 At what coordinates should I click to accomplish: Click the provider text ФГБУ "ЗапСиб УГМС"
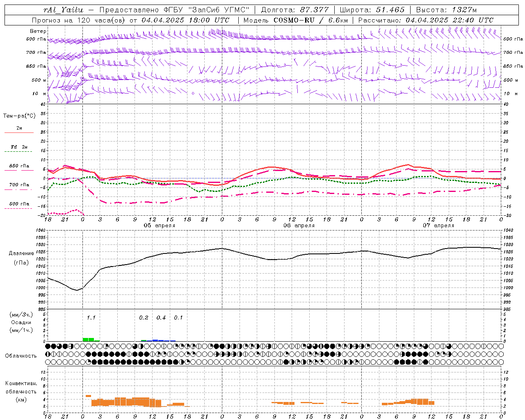(207, 10)
